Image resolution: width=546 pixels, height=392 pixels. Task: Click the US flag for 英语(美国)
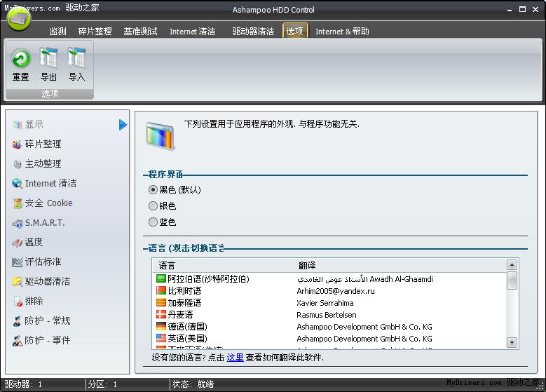161,338
